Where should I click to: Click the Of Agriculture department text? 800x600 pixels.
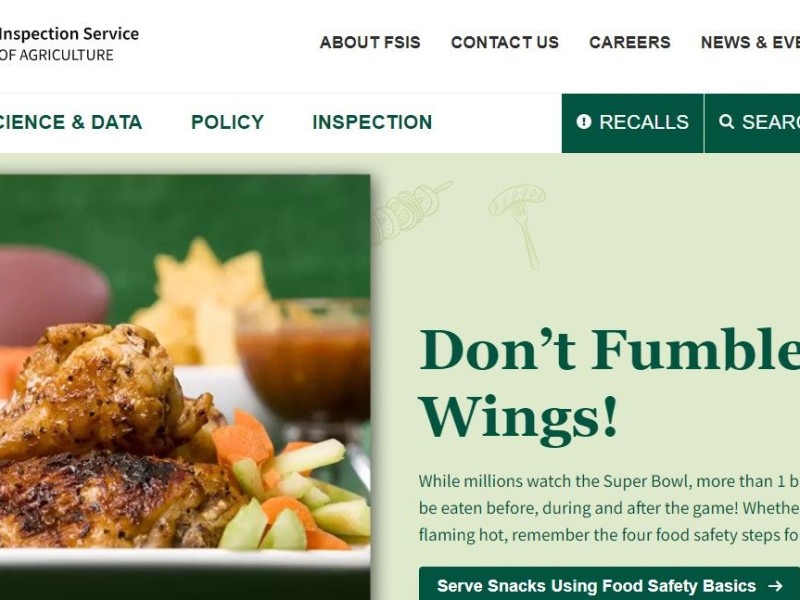[x=57, y=55]
